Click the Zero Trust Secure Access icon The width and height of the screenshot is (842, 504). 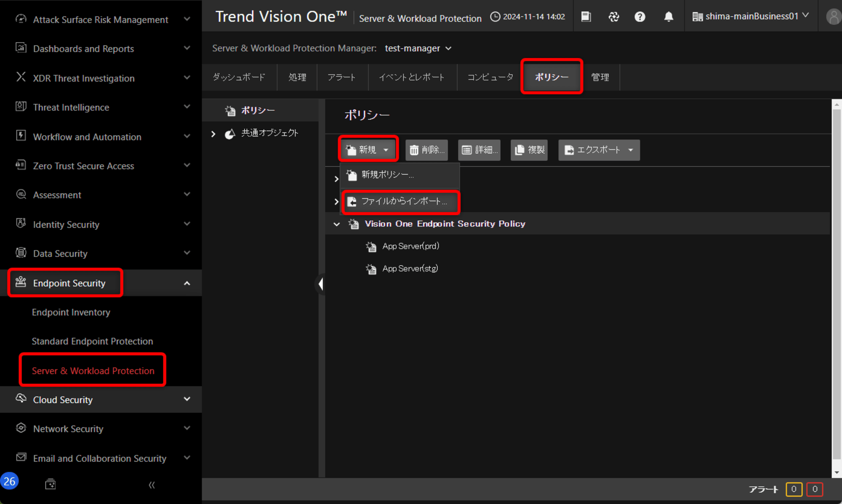[x=21, y=165]
